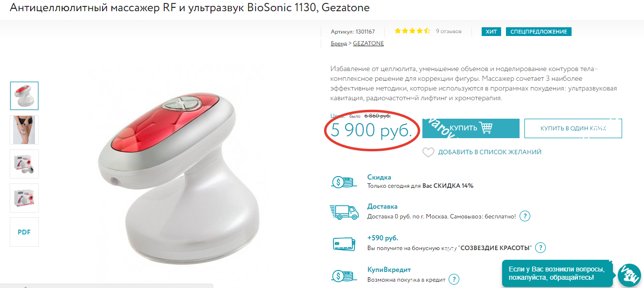Viewport: 644px width, 288px height.
Task: Click the delivery truck icon
Action: point(344,213)
